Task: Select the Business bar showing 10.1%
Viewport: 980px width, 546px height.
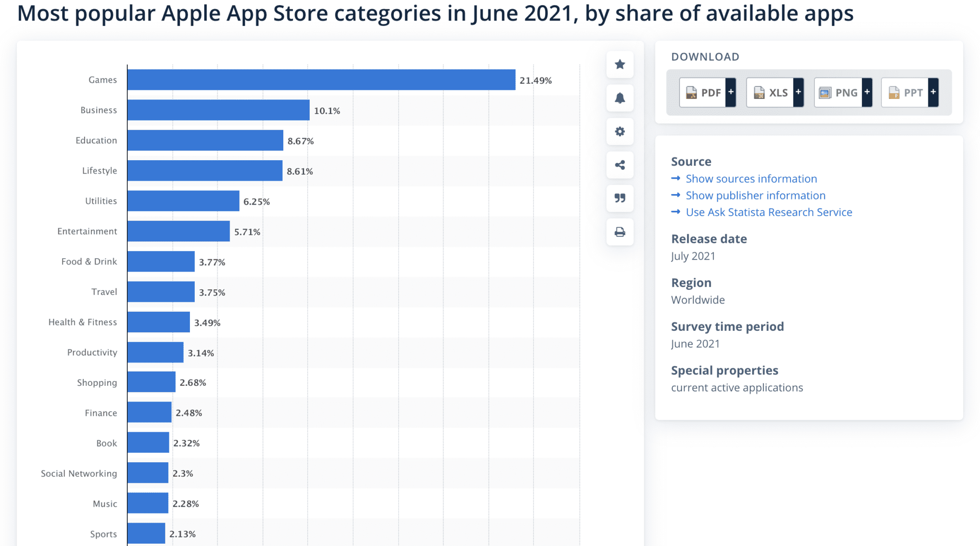Action: tap(218, 110)
